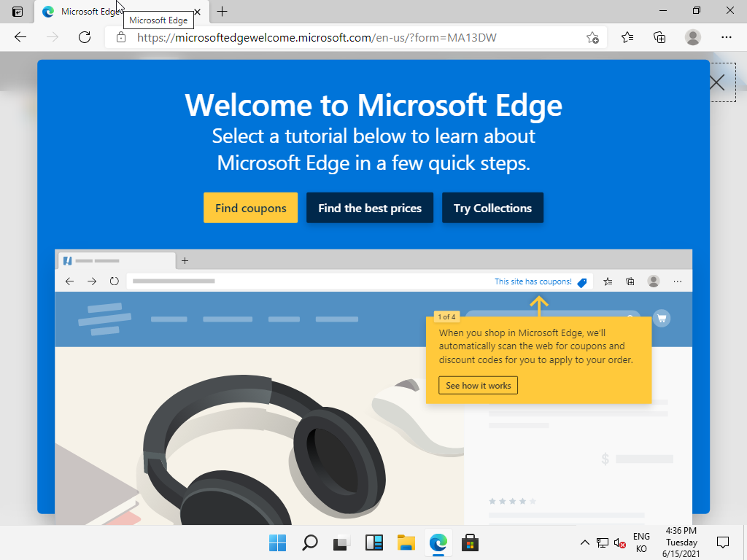Open taskbar Search

click(309, 542)
